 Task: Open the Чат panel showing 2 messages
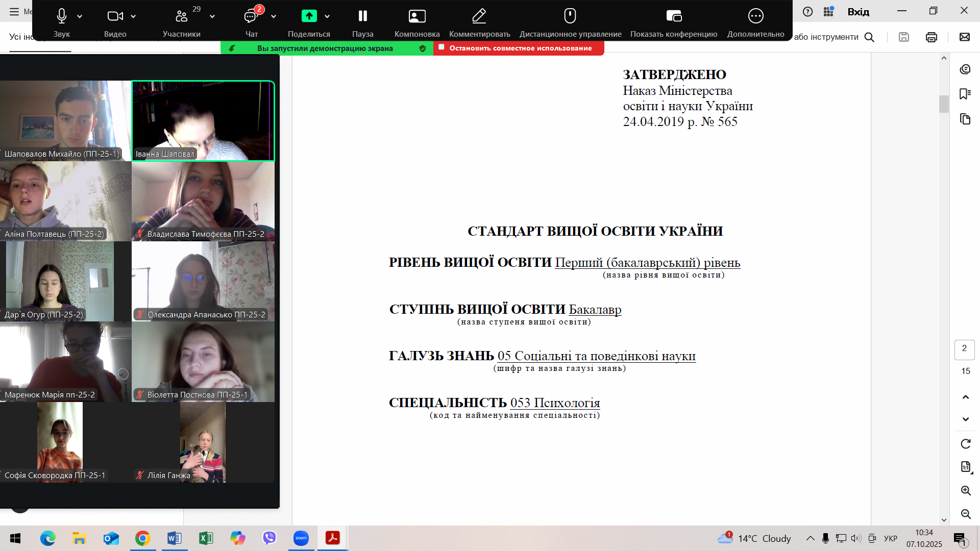250,16
